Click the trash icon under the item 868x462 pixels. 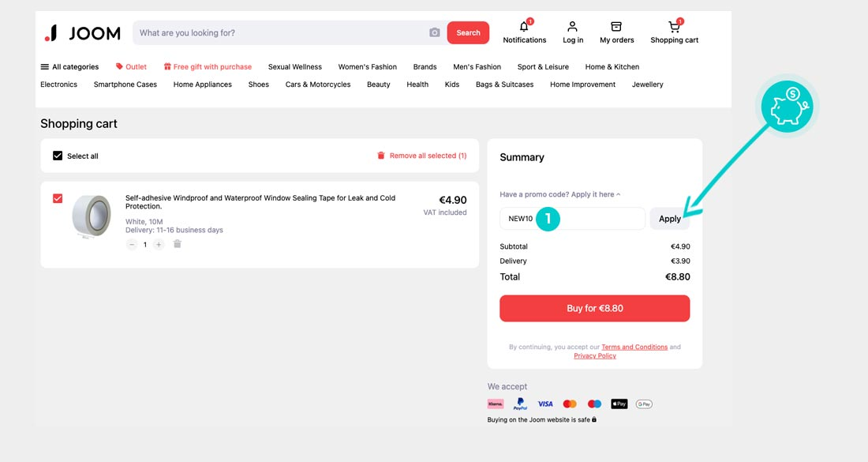point(178,245)
